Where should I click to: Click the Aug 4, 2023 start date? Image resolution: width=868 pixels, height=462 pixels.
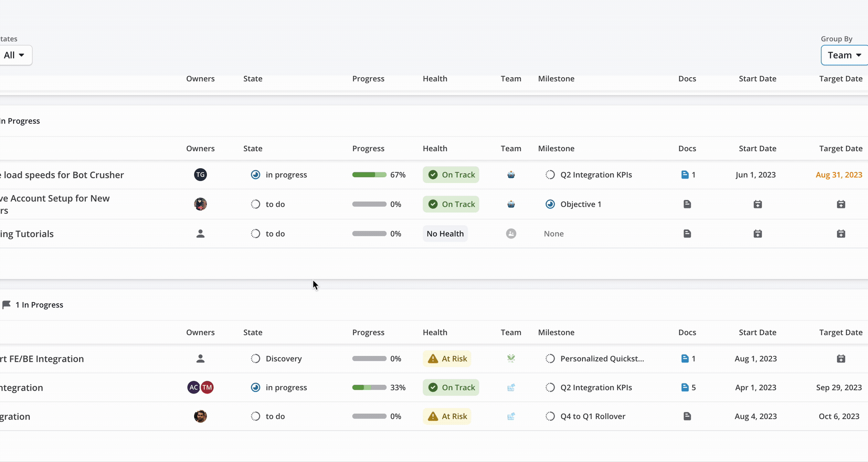click(x=756, y=416)
